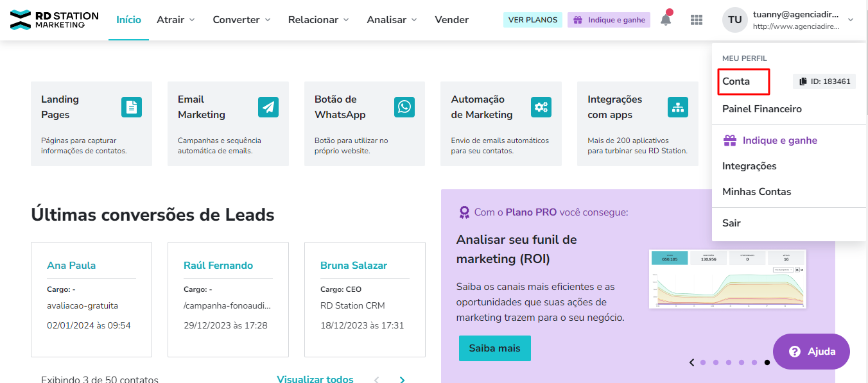Open Integrações from the profile menu
The image size is (868, 383).
[749, 166]
